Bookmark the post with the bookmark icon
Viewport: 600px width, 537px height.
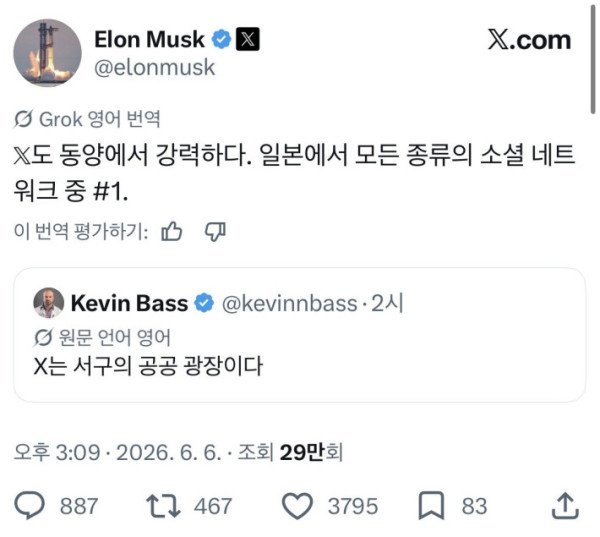pyautogui.click(x=431, y=506)
